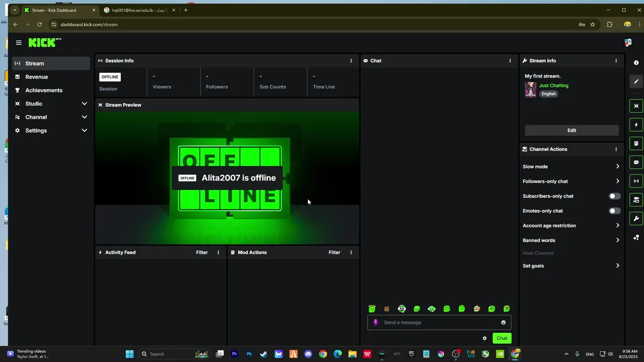This screenshot has width=644, height=362.
Task: Open Steam from the taskbar
Action: pyautogui.click(x=264, y=354)
